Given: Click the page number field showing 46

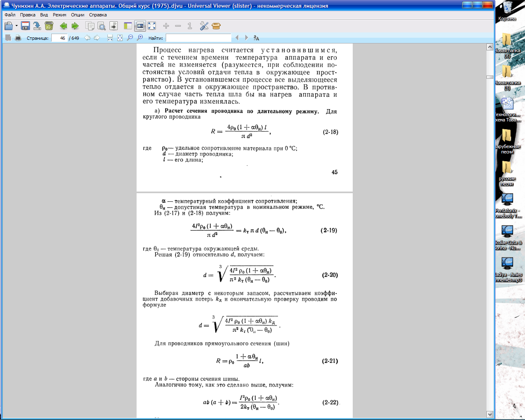Looking at the screenshot, I should click(x=59, y=38).
